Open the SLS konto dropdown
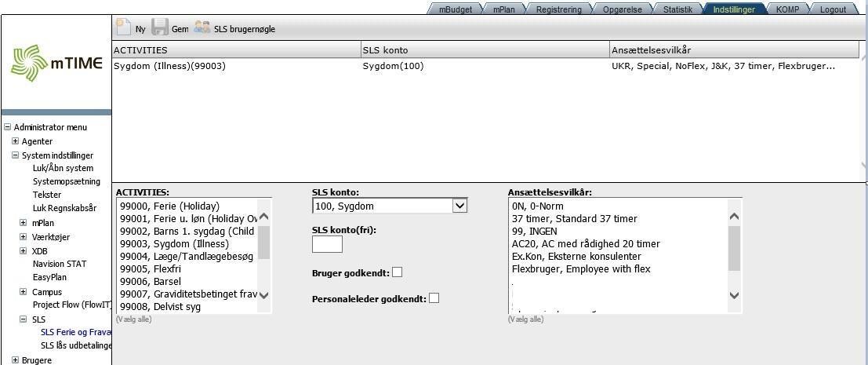 [x=459, y=206]
